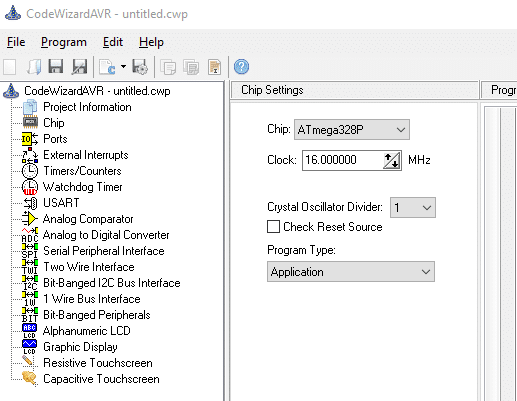The image size is (517, 401).
Task: Enable the Check Reset Source checkbox
Action: 273,227
